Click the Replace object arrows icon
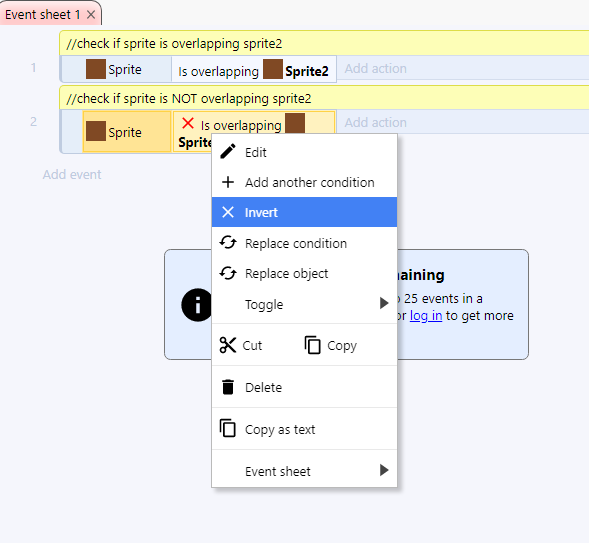589x543 pixels. pos(228,273)
